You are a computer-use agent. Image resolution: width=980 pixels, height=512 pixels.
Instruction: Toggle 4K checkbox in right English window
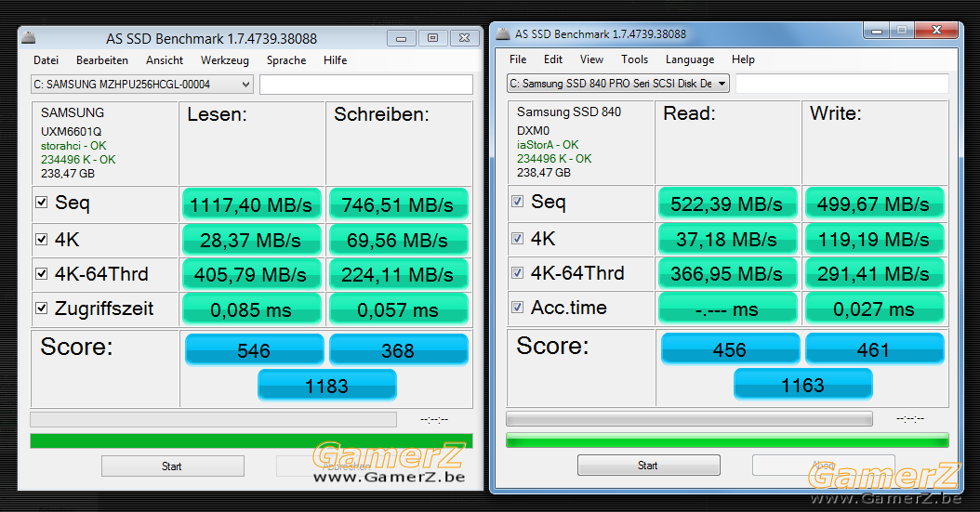point(518,238)
